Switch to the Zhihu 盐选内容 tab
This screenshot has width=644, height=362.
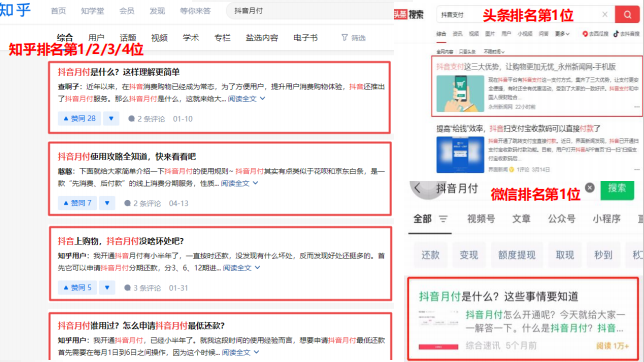262,38
